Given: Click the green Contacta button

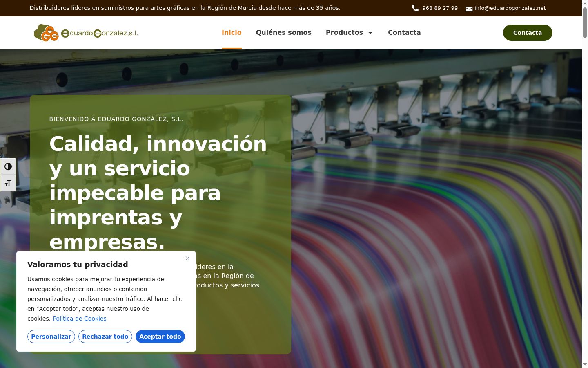Looking at the screenshot, I should pos(528,33).
